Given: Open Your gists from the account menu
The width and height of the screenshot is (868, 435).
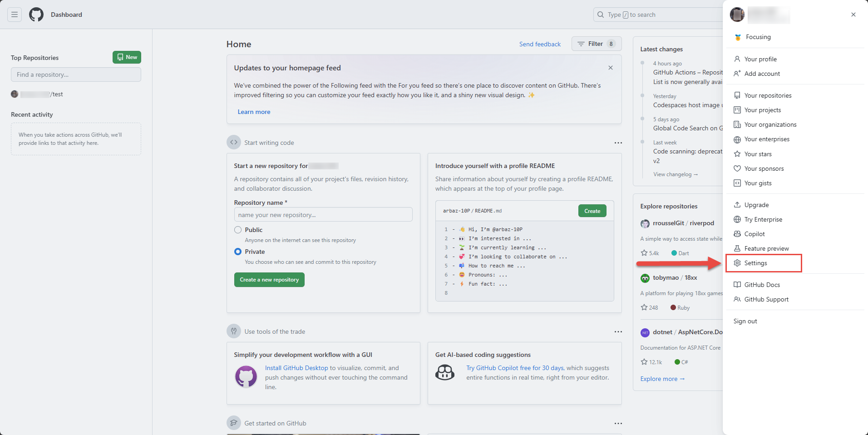Looking at the screenshot, I should (757, 183).
